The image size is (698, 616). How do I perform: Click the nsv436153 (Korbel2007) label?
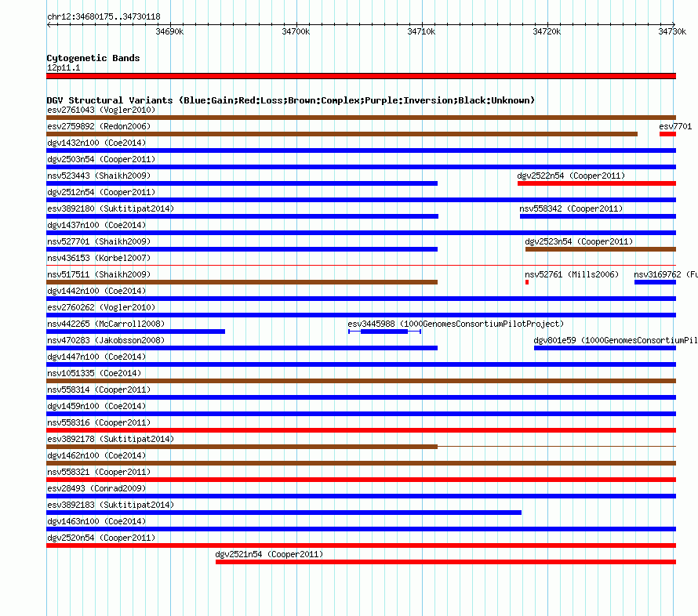(99, 258)
